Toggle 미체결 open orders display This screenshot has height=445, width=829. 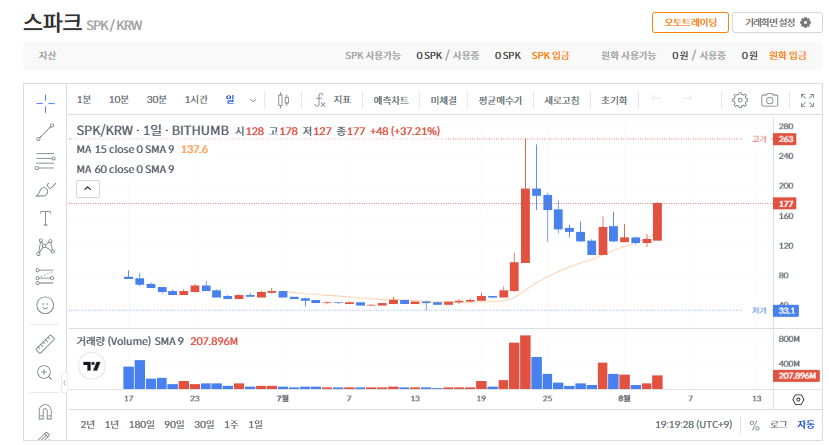point(443,100)
